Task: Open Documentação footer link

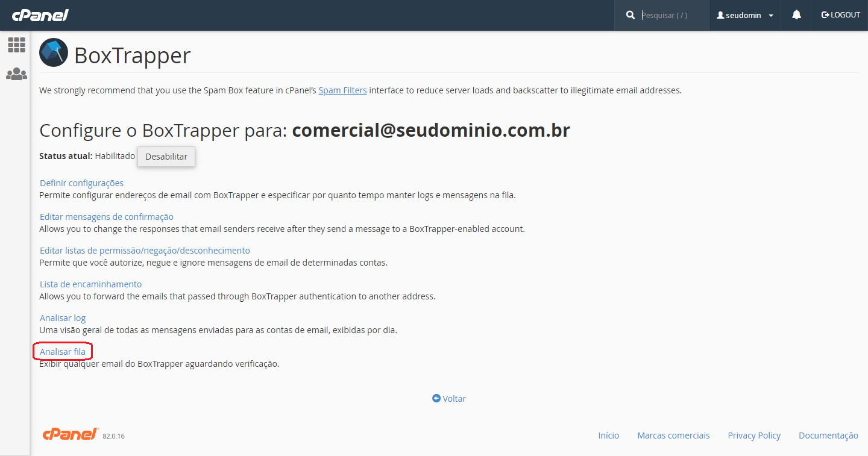Action: [x=828, y=436]
